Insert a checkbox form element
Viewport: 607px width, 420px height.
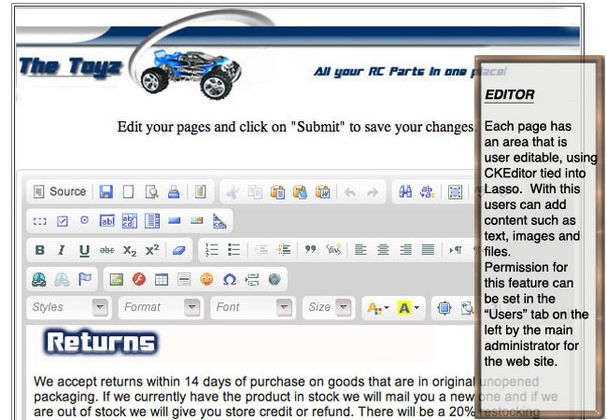point(62,221)
